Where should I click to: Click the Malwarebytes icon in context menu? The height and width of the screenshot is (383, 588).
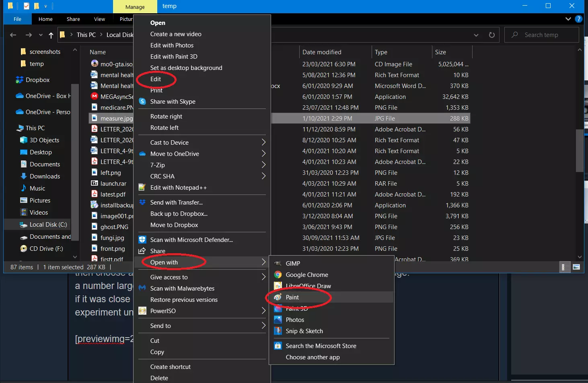click(142, 288)
